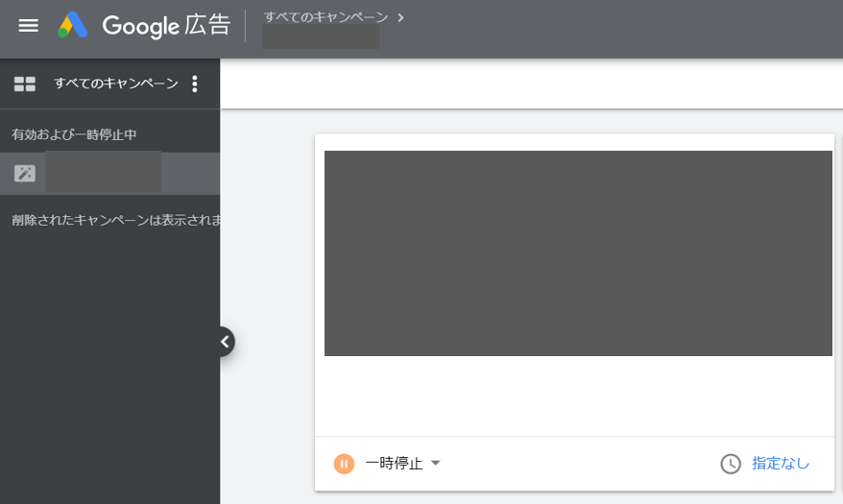Click the 削除されたキャンペーン notice text
The height and width of the screenshot is (504, 843).
116,220
